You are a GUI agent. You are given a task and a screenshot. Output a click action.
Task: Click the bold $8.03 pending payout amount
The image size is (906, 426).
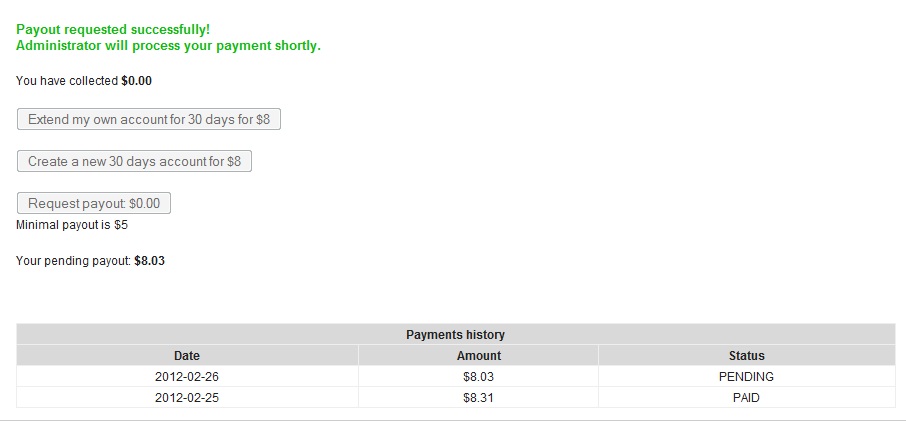[149, 261]
